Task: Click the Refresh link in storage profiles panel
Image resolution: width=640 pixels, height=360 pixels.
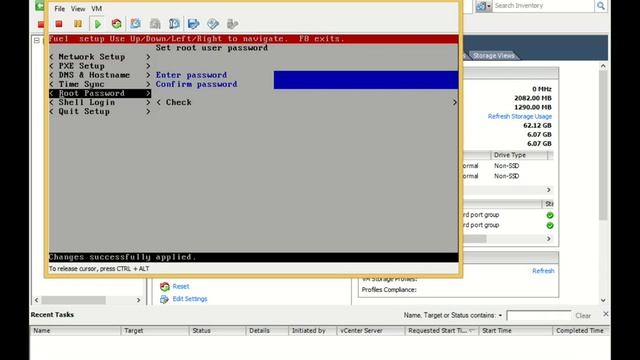Action: pos(543,271)
